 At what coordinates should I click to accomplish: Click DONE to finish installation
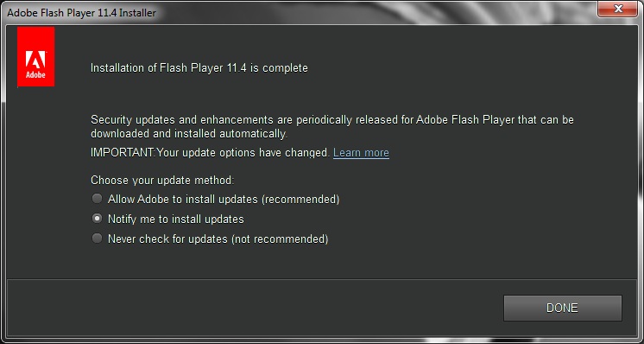point(562,308)
